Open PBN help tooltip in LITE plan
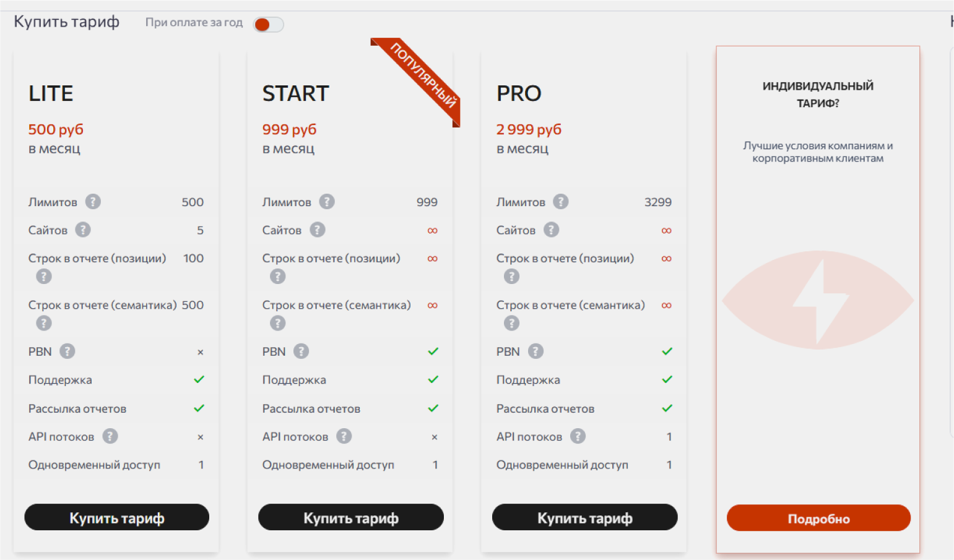The width and height of the screenshot is (954, 560). click(x=67, y=351)
